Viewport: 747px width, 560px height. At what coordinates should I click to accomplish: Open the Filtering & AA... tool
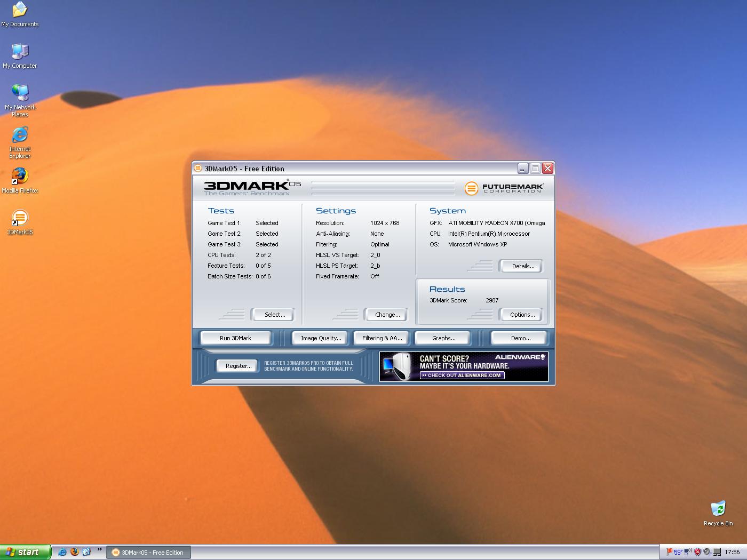coord(382,338)
